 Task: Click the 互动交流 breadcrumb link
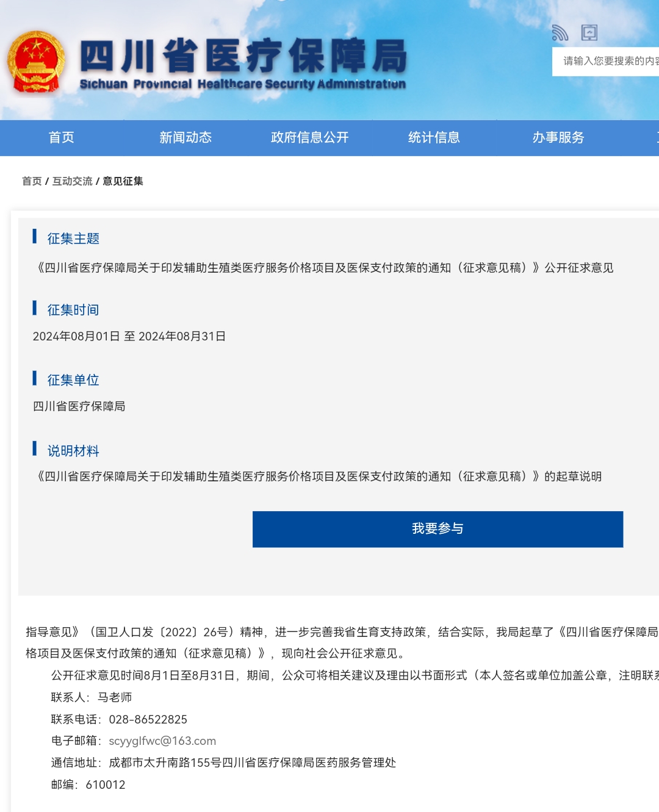click(72, 181)
